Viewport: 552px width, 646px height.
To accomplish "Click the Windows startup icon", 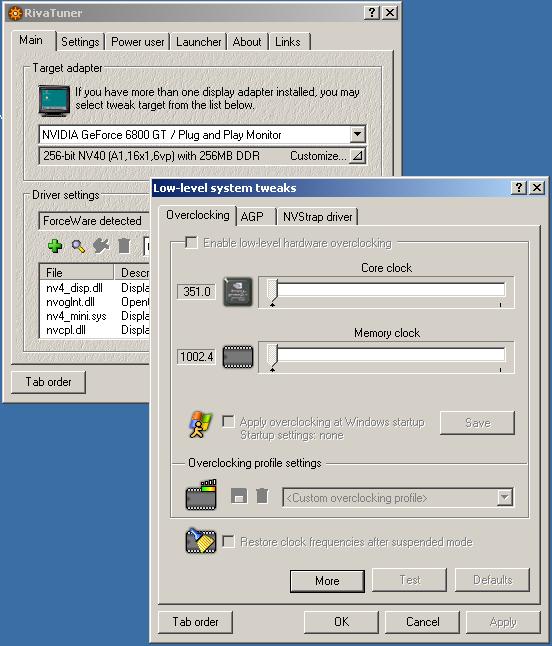I will (x=200, y=424).
